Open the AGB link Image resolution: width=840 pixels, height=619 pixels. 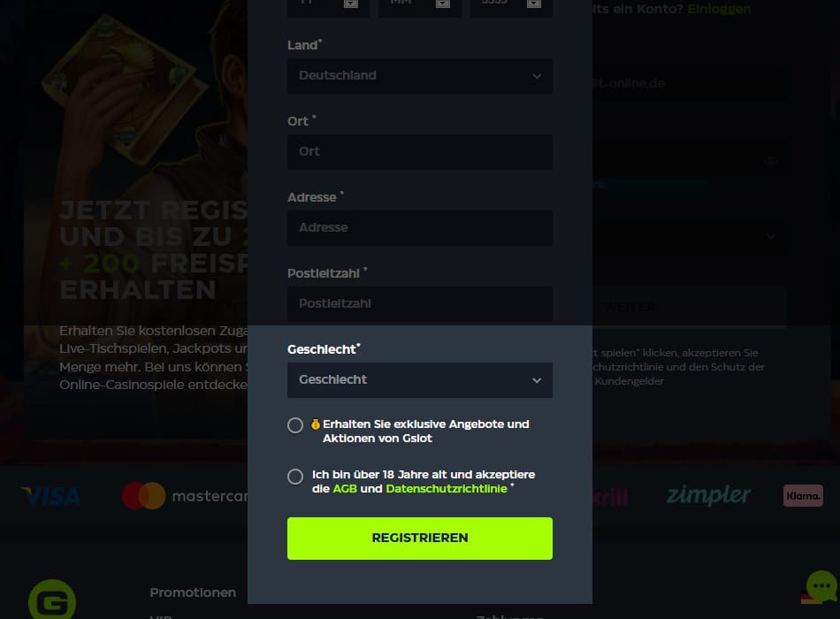pos(345,489)
